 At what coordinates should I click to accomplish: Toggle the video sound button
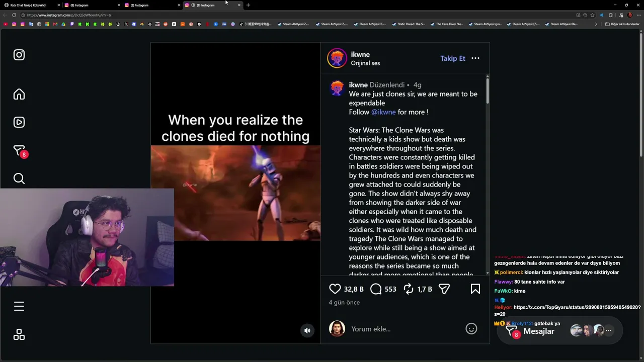point(307,330)
